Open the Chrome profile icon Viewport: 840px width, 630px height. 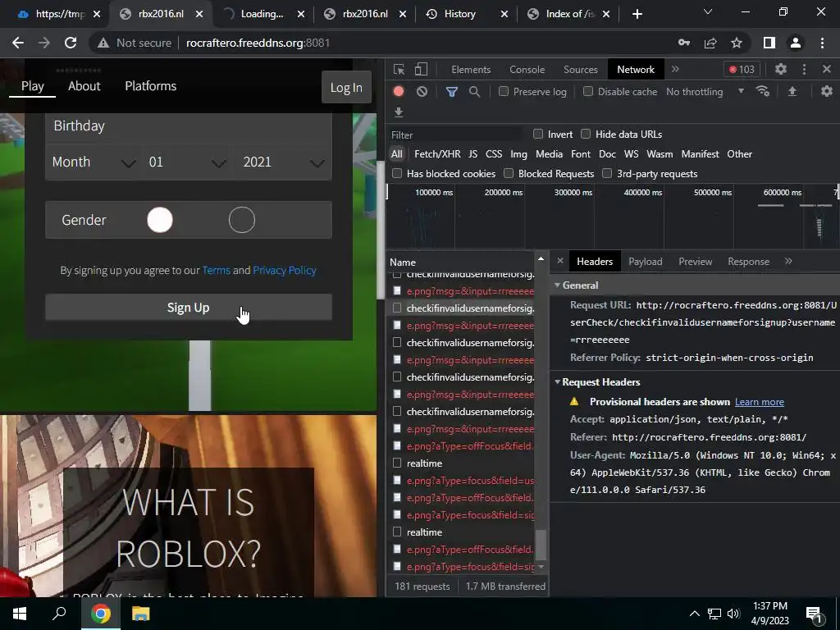point(796,43)
